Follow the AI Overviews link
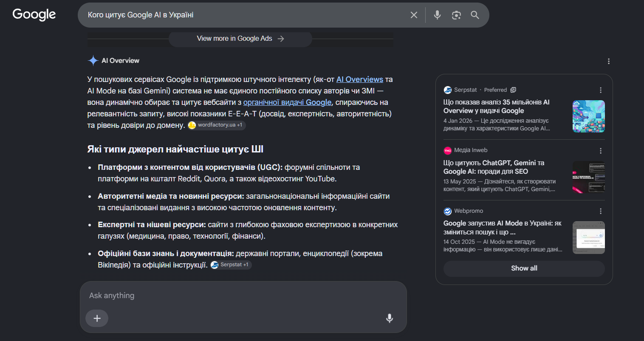Image resolution: width=644 pixels, height=341 pixels. (x=360, y=79)
